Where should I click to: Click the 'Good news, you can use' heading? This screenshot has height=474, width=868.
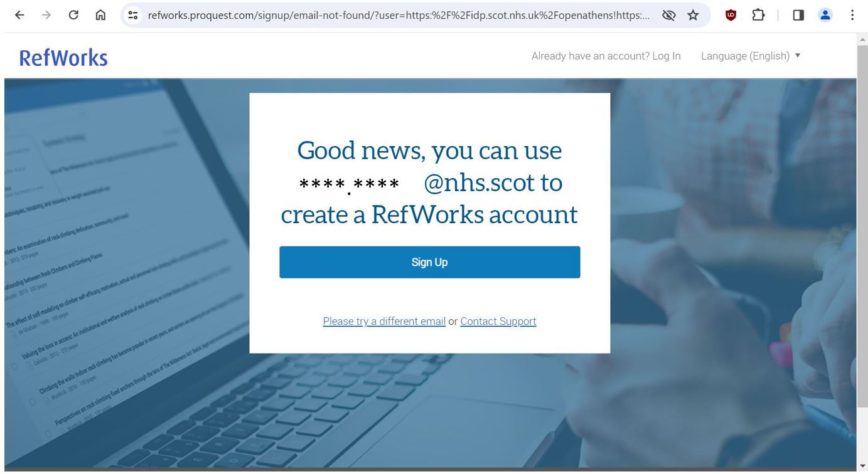click(429, 150)
